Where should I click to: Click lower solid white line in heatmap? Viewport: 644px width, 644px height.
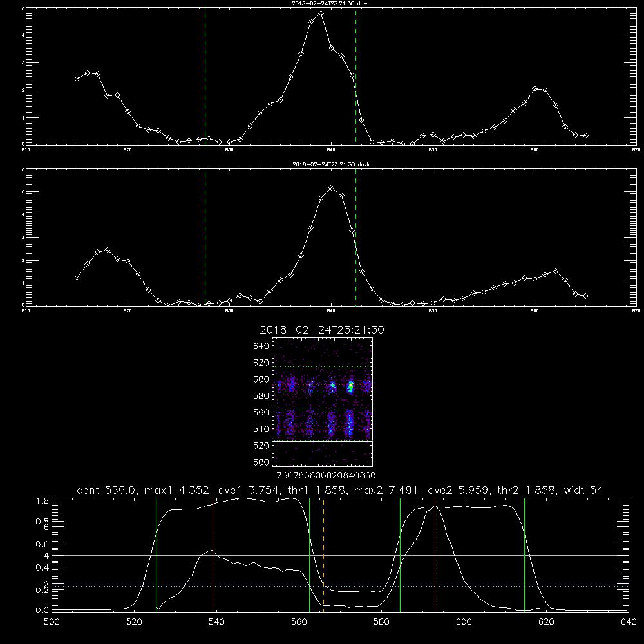[x=323, y=442]
